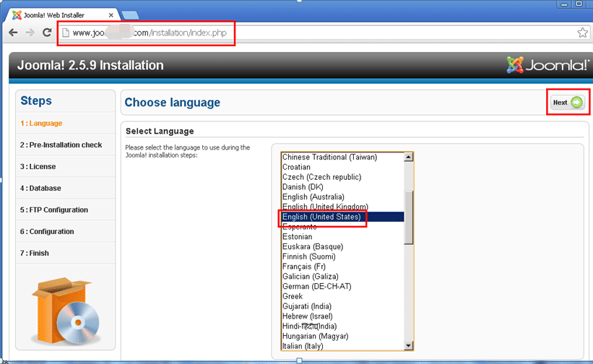Choose Greek language
593x364 pixels.
tap(342, 296)
